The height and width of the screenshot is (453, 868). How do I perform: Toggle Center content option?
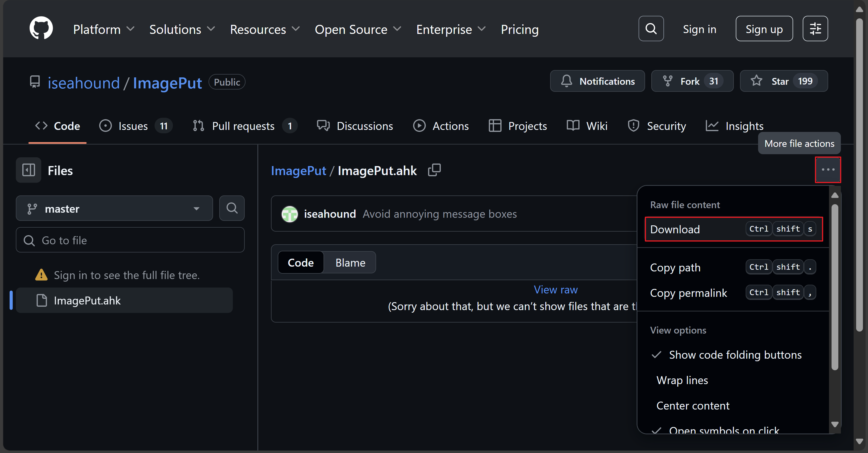click(734, 406)
